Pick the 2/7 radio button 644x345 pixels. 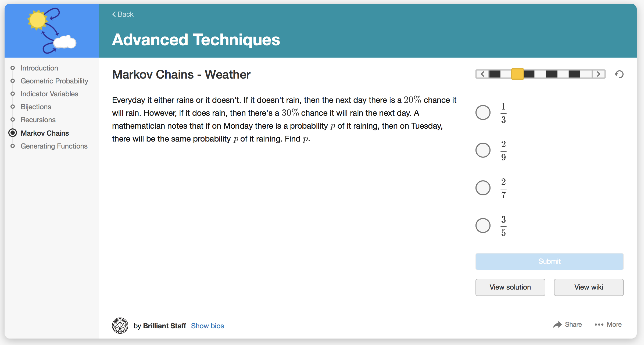click(x=483, y=188)
